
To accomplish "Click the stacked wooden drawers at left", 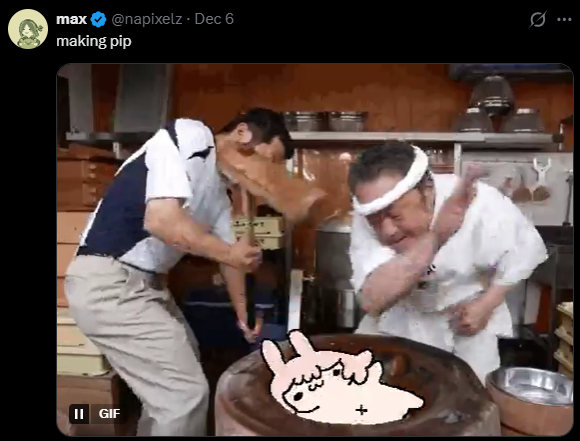I will [x=84, y=178].
